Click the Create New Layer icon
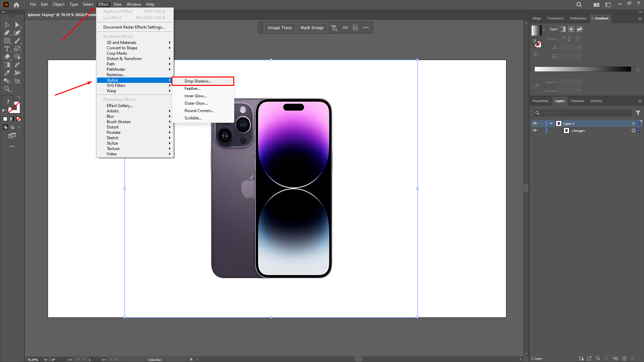The image size is (644, 362). (624, 358)
